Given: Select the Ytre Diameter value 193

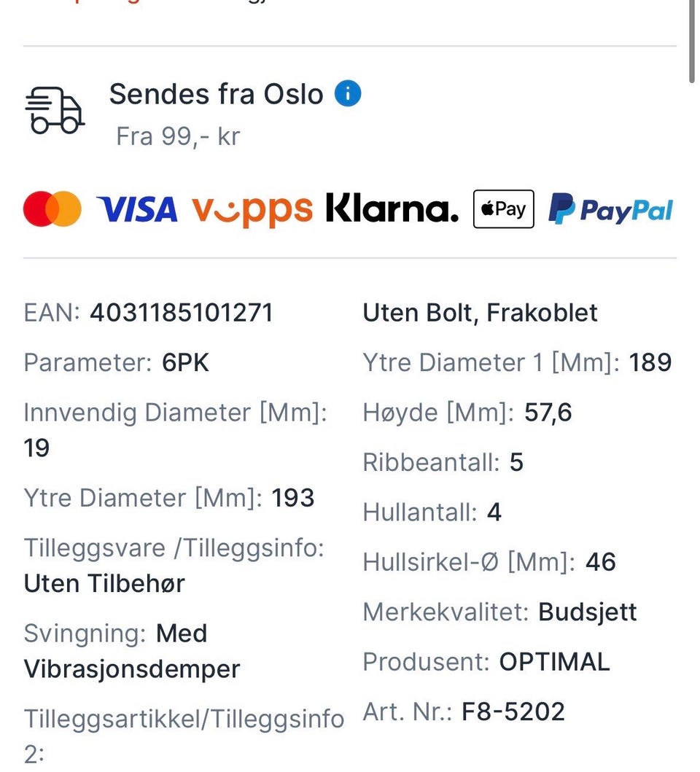Looking at the screenshot, I should tap(293, 498).
